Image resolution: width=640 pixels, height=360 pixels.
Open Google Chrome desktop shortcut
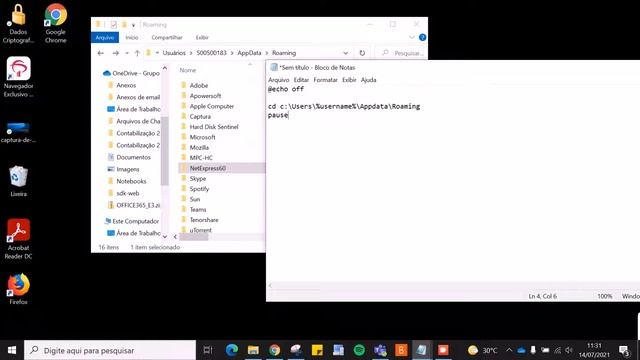(x=56, y=24)
